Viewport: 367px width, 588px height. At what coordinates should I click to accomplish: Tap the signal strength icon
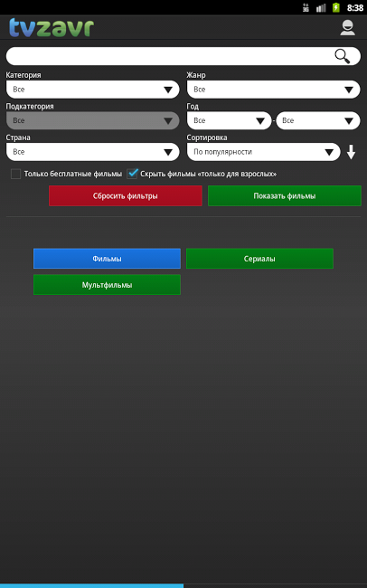click(321, 7)
